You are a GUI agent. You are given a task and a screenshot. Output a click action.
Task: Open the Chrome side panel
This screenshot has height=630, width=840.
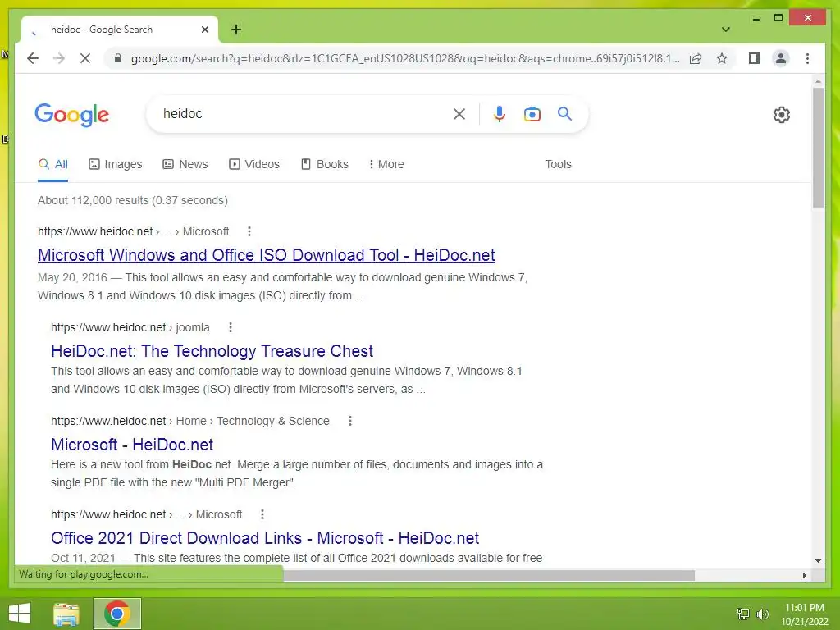pyautogui.click(x=755, y=58)
